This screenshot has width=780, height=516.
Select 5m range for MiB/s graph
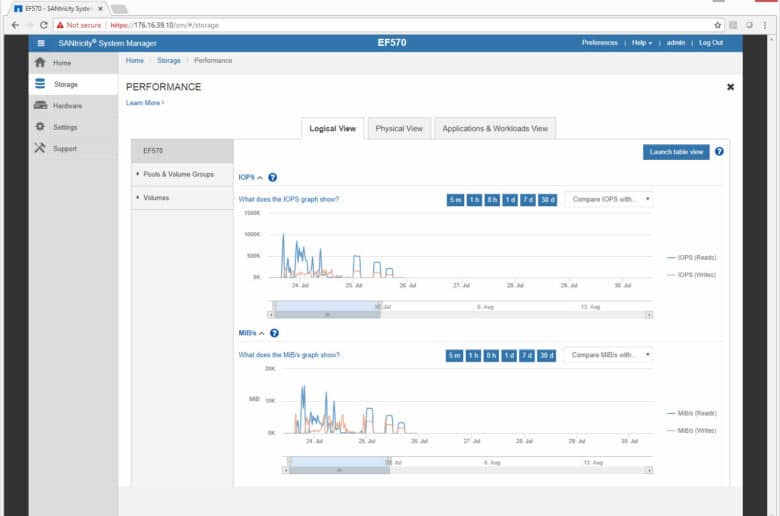pyautogui.click(x=454, y=356)
